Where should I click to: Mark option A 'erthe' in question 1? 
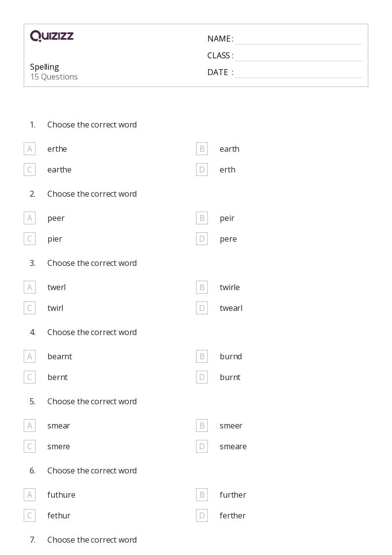[x=30, y=149]
